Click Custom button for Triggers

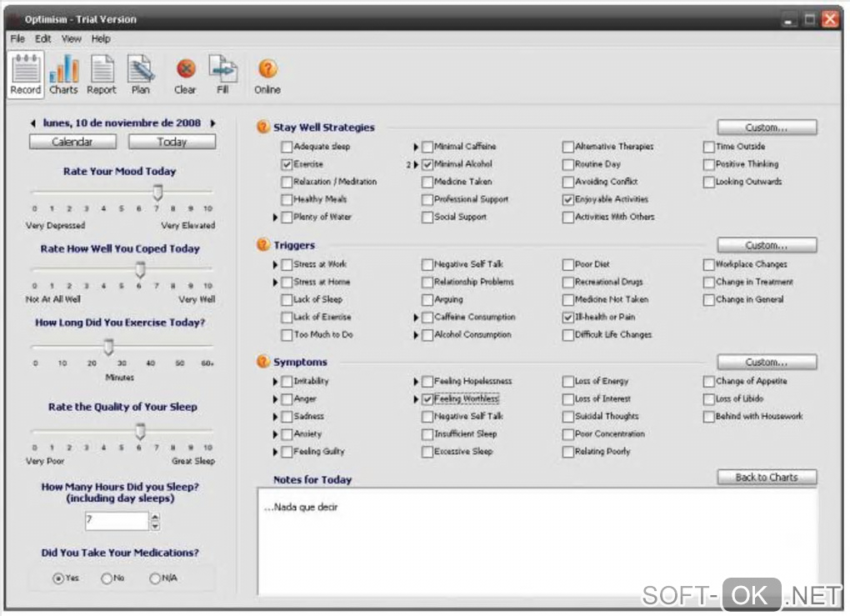(767, 245)
